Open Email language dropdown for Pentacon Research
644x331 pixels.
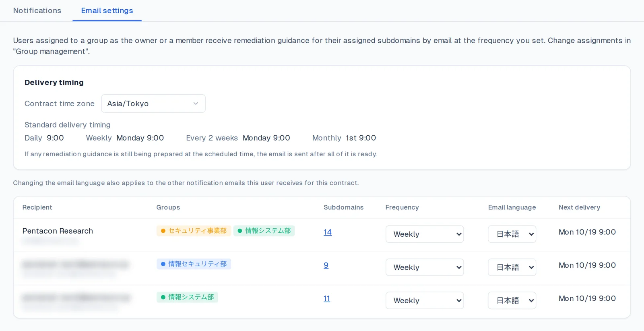coord(512,234)
